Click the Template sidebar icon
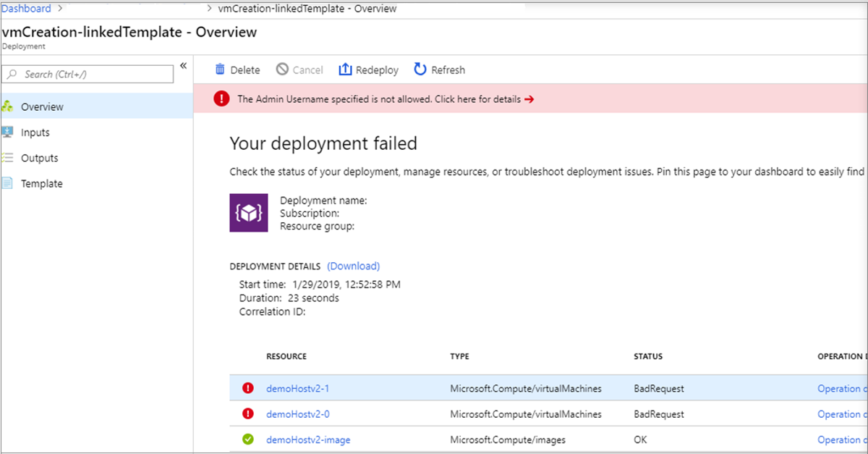Screen dimensions: 868x454 [7, 183]
